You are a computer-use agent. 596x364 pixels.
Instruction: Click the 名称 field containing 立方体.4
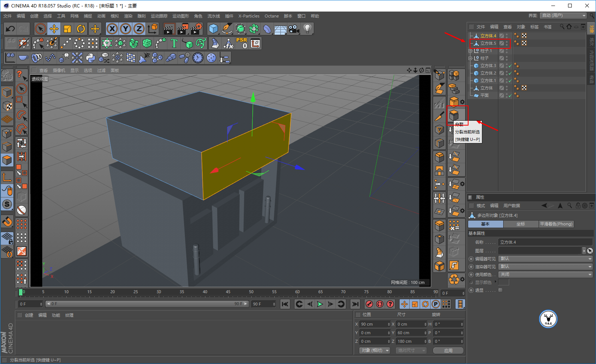click(x=545, y=242)
